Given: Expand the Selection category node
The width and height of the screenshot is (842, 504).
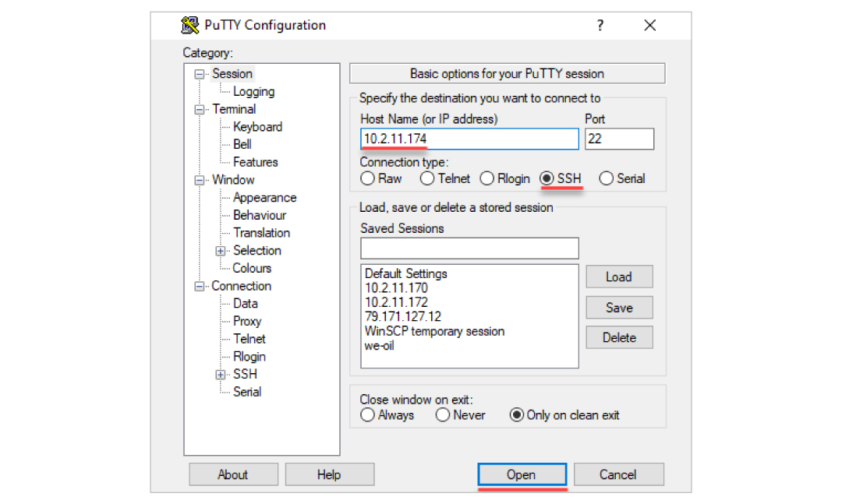Looking at the screenshot, I should pos(221,251).
